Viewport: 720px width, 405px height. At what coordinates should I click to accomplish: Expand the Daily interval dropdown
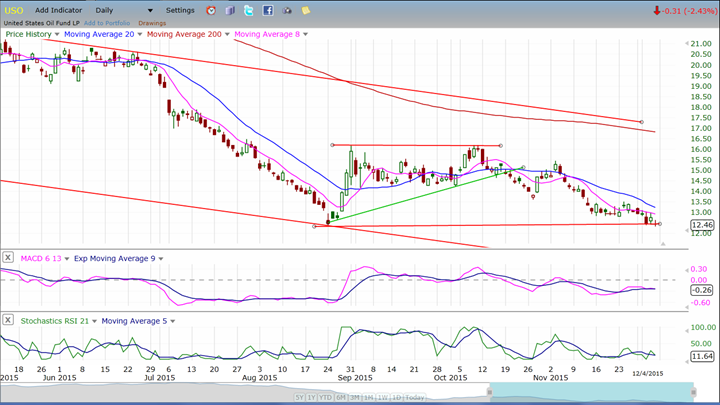pyautogui.click(x=150, y=10)
